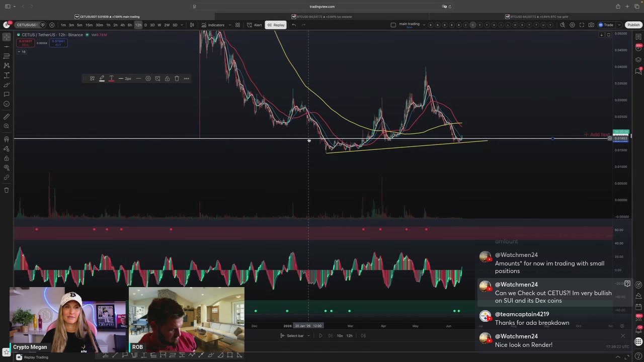
Task: Select the 1h timeframe
Action: click(108, 25)
